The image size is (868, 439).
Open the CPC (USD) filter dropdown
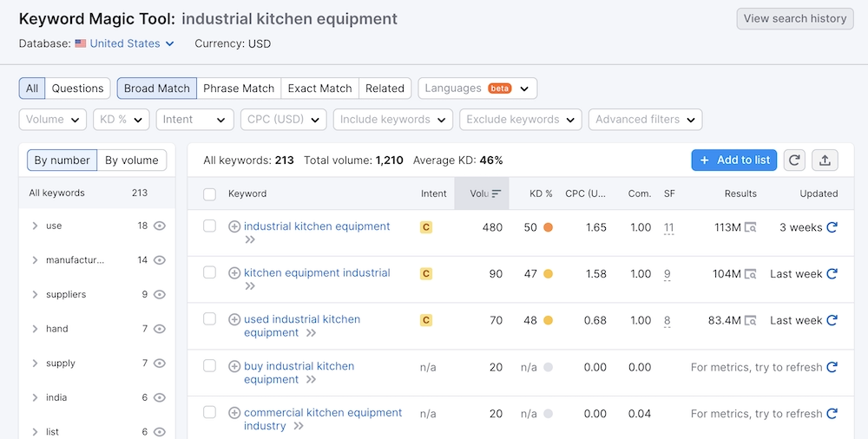[x=284, y=120]
